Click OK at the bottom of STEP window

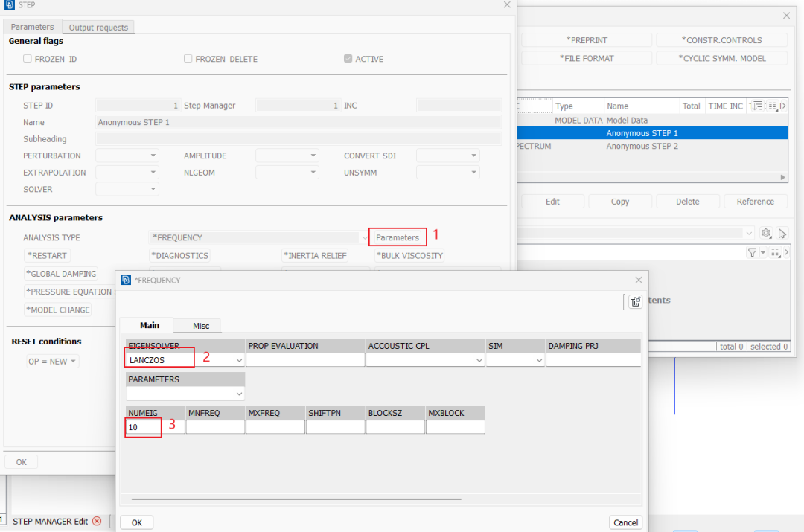[21, 462]
